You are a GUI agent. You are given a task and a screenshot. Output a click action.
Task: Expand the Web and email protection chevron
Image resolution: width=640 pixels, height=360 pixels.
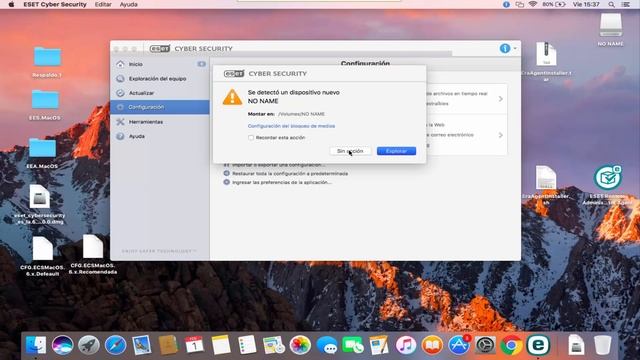click(x=500, y=135)
